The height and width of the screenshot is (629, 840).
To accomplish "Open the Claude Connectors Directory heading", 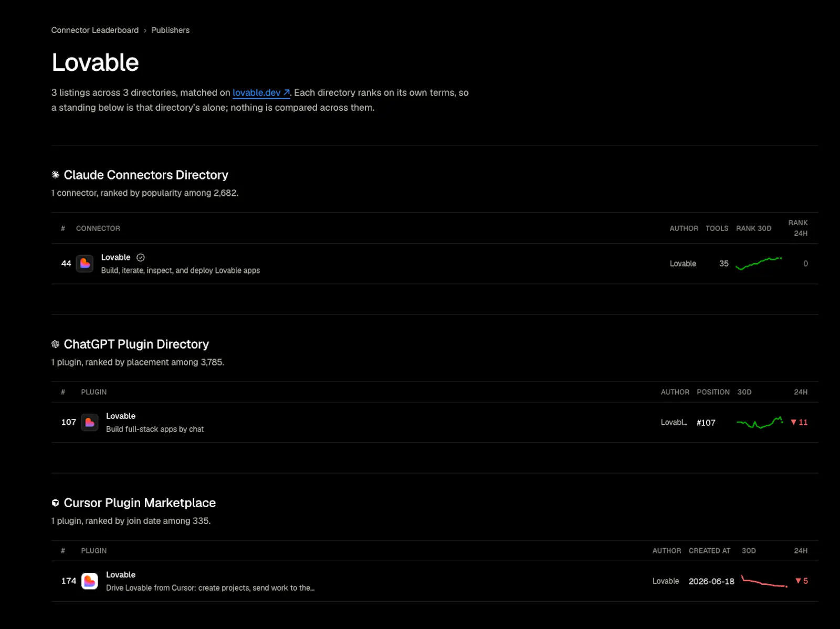I will 146,175.
